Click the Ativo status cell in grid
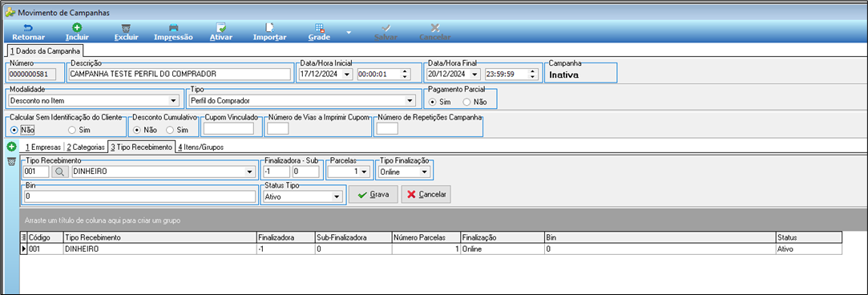Viewport: 868px width, 295px height. pos(808,249)
